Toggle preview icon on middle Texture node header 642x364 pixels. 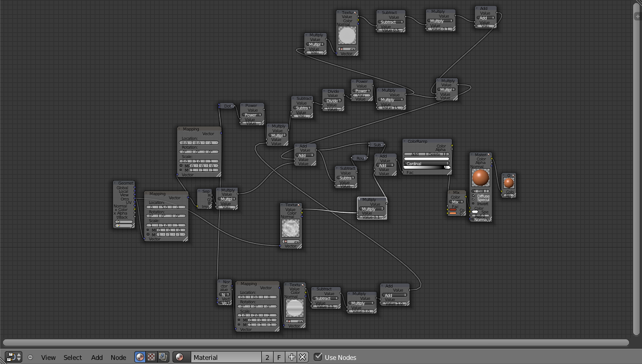(300, 205)
